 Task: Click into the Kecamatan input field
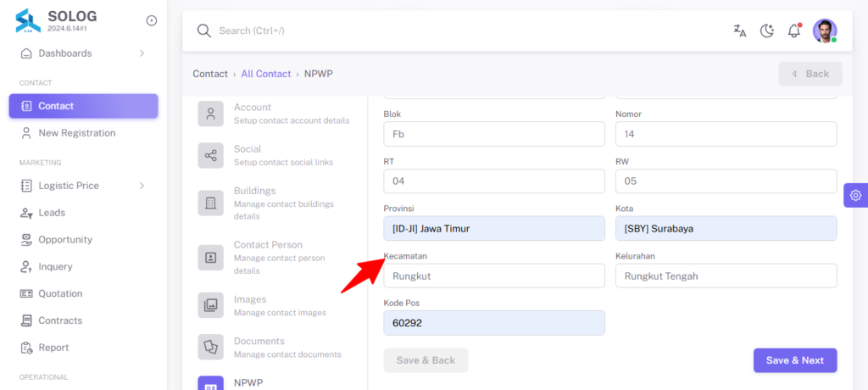tap(494, 276)
